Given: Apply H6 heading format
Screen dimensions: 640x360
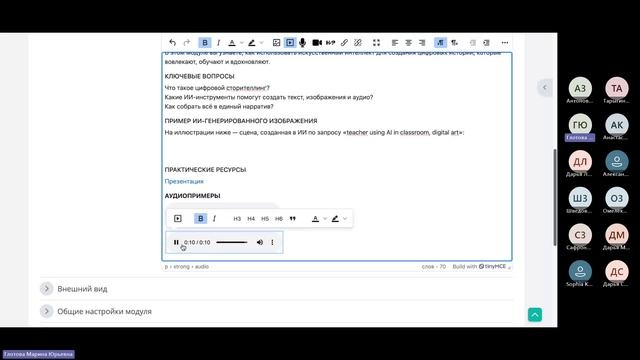Looking at the screenshot, I should tap(279, 219).
